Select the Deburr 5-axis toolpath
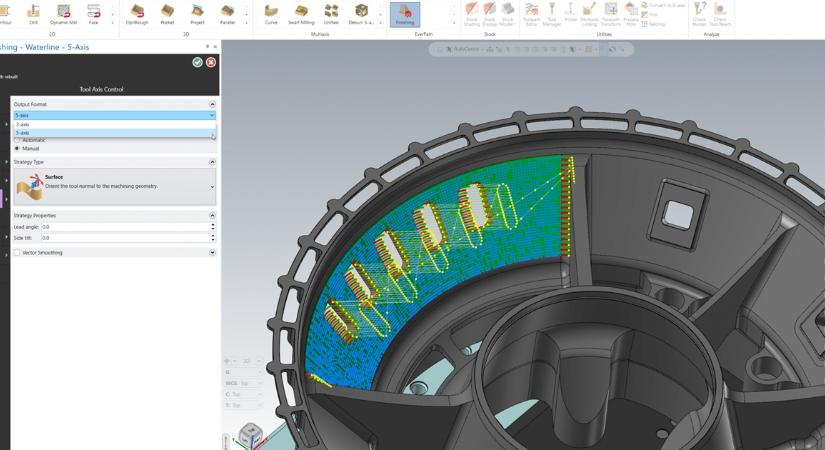The image size is (825, 450). click(361, 14)
